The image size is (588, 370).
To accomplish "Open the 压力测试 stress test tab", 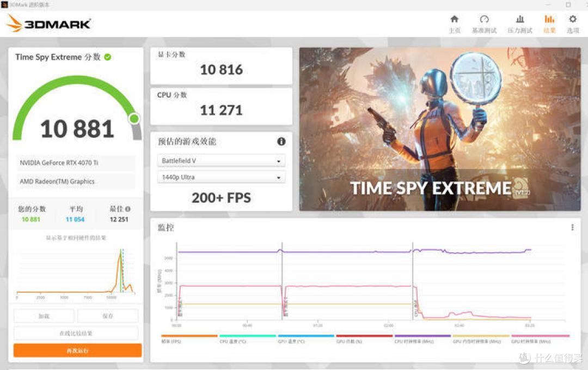I will point(520,24).
